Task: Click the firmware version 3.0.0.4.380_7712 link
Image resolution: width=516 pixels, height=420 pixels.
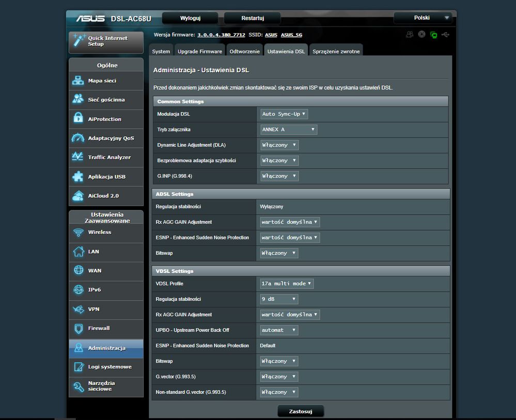Action: tap(221, 35)
